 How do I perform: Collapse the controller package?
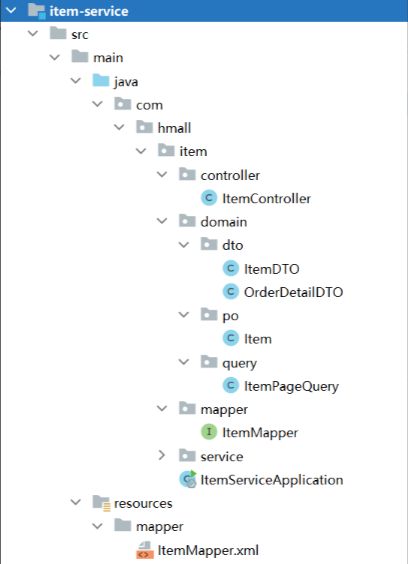[162, 174]
